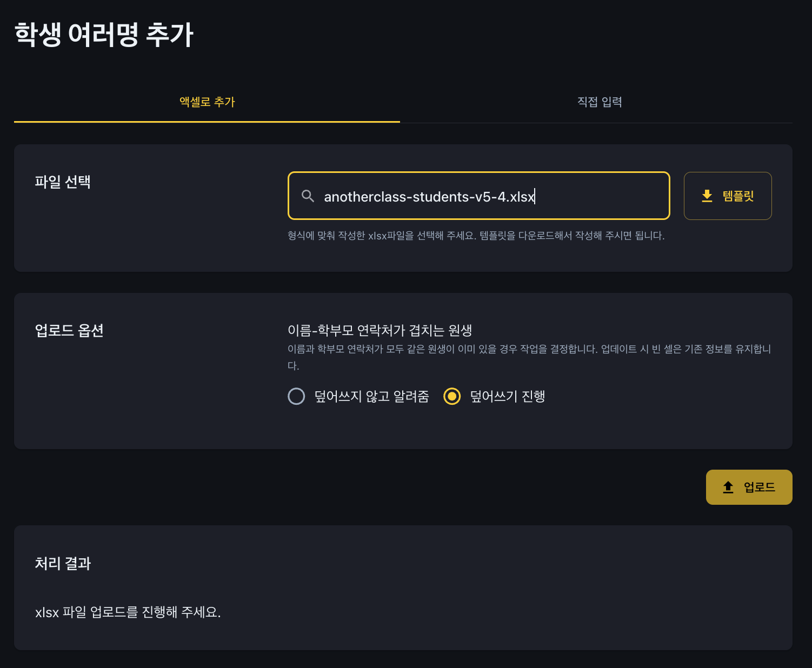Click the 파일 선택 section label

click(63, 182)
